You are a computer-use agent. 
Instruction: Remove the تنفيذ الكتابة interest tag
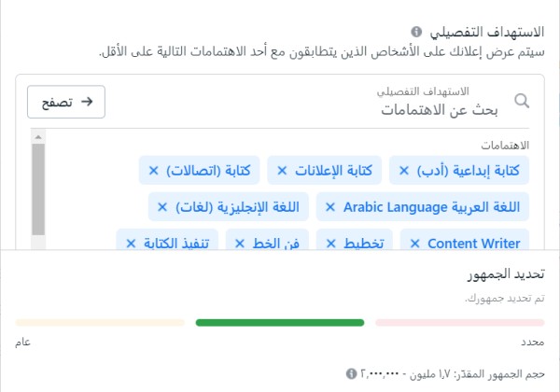tap(131, 244)
